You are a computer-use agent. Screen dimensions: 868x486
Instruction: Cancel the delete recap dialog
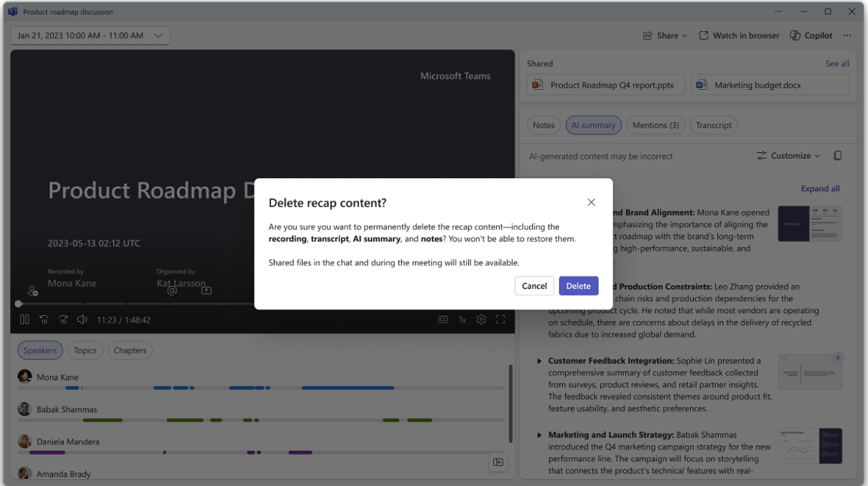point(534,286)
